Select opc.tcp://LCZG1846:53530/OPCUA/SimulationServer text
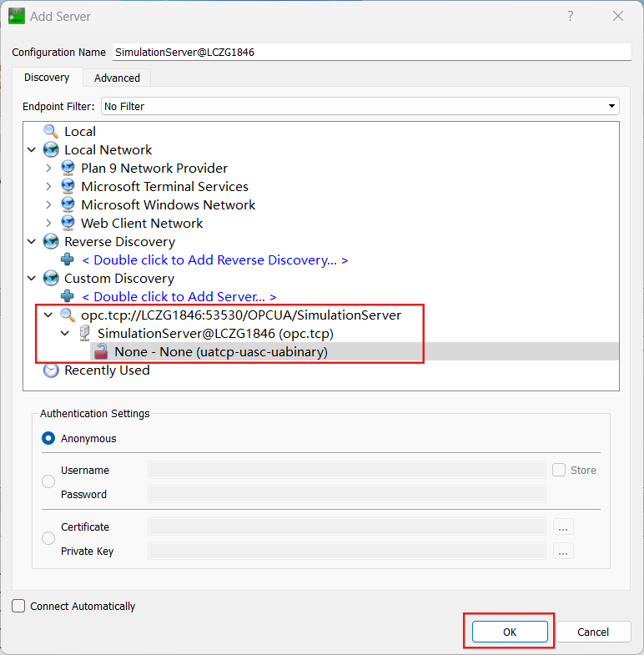This screenshot has width=644, height=655. pos(241,315)
